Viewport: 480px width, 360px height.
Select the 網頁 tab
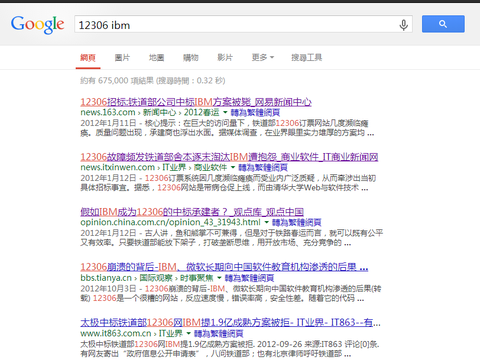point(88,58)
